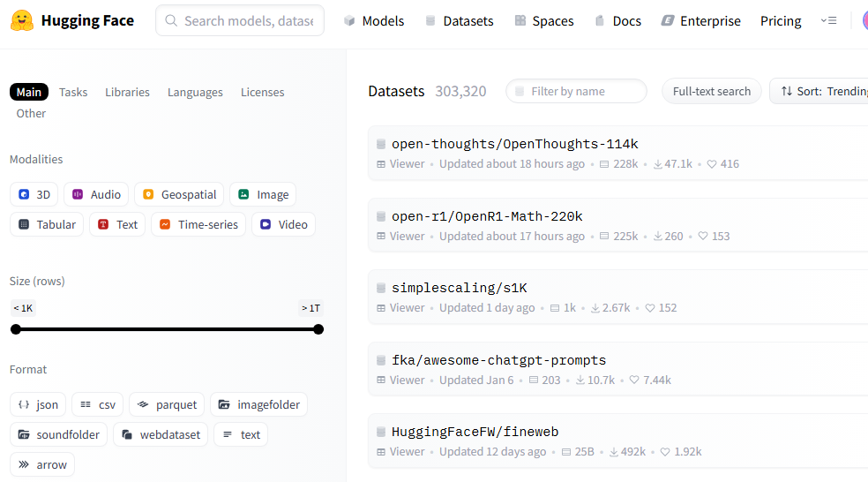The width and height of the screenshot is (868, 482).
Task: Click the Enterprise nav icon
Action: (x=668, y=20)
